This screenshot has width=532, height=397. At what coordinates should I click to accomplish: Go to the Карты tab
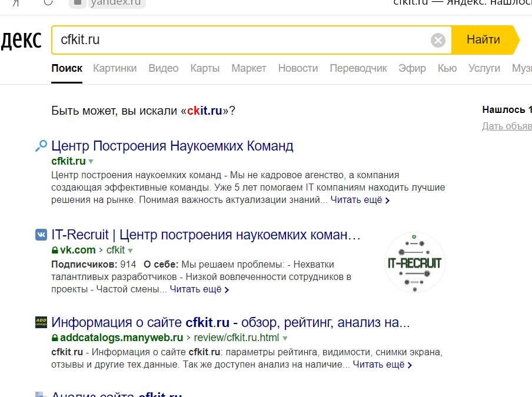205,68
